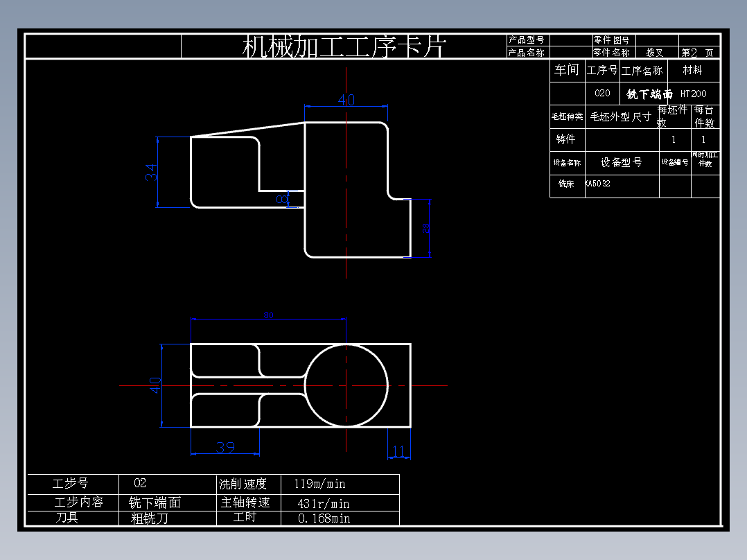Click the 工序号 header cell
The width and height of the screenshot is (747, 560).
tap(602, 71)
